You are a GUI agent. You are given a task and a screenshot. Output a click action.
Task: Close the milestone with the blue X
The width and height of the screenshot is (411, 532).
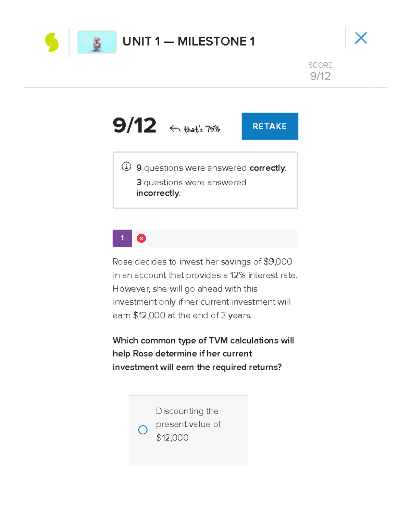point(361,38)
